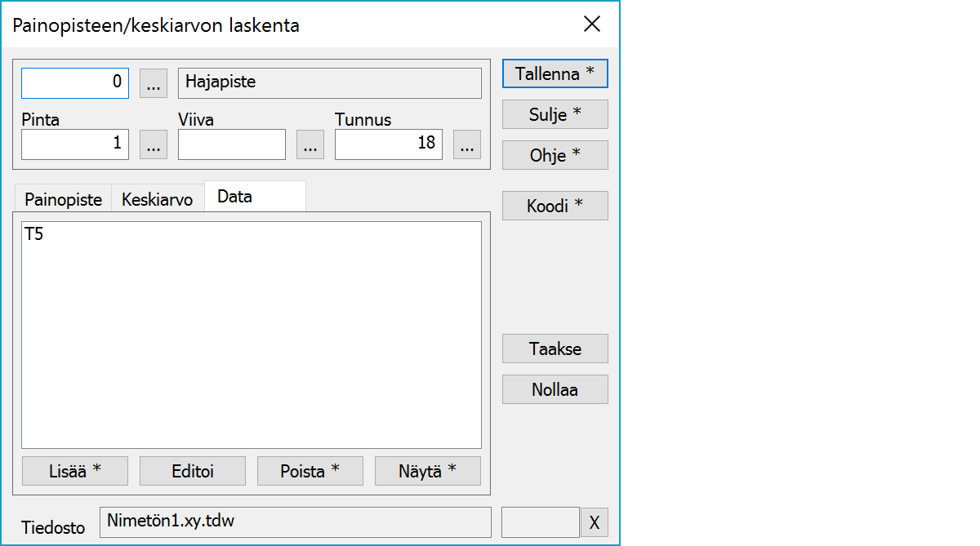The height and width of the screenshot is (546, 980).
Task: Open help with the Ohje button
Action: tap(555, 155)
